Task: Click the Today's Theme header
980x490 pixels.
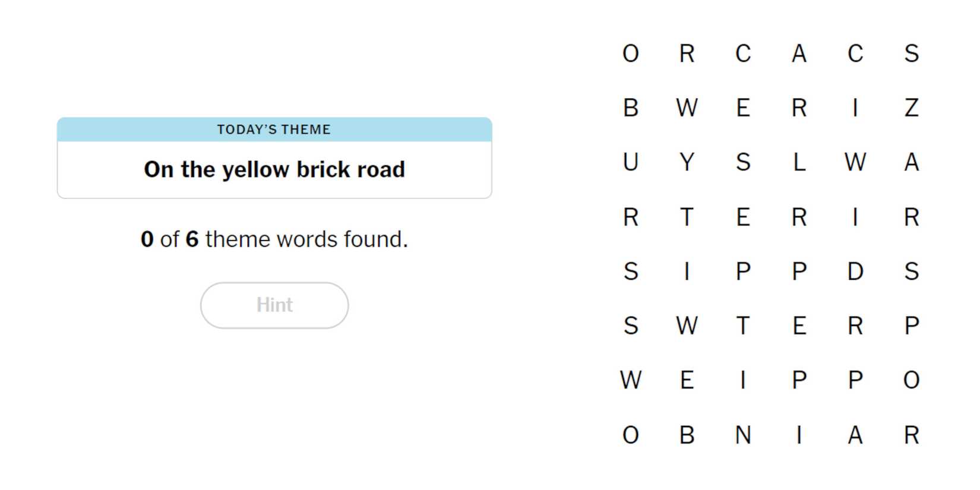Action: (x=274, y=129)
